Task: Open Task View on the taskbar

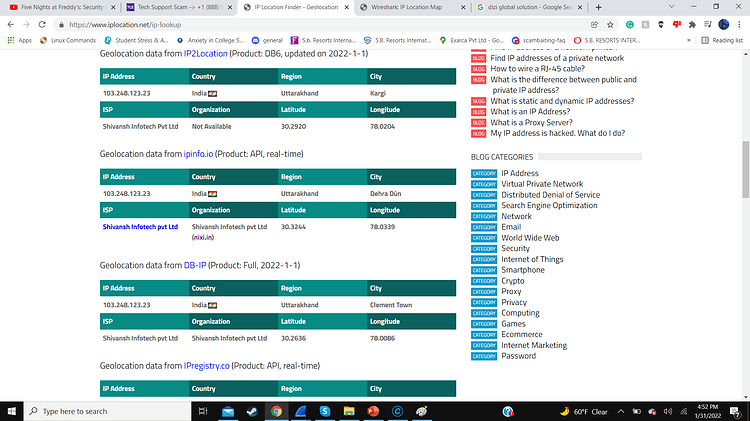Action: coord(203,411)
